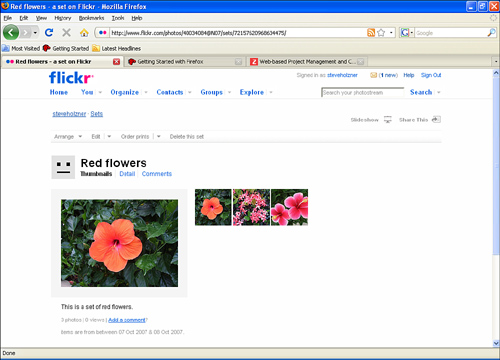The height and width of the screenshot is (360, 500).
Task: Expand the Edit dropdown arrow
Action: point(109,137)
